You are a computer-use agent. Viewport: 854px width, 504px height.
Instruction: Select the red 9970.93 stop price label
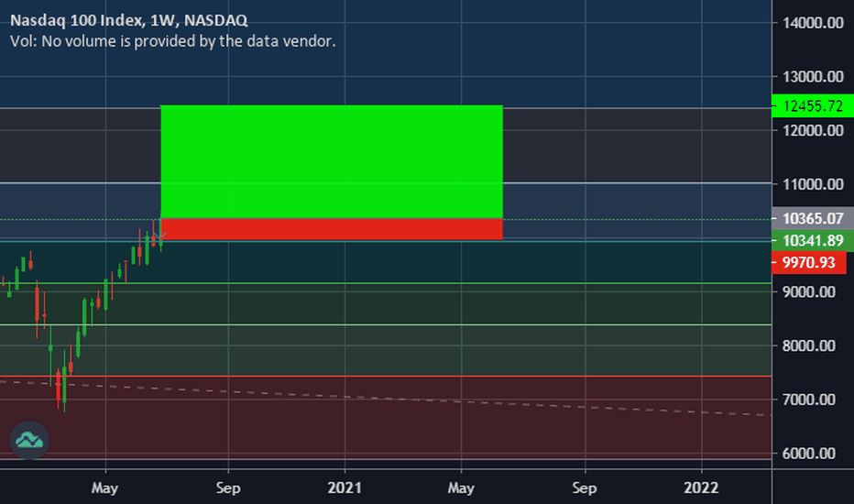tap(809, 263)
